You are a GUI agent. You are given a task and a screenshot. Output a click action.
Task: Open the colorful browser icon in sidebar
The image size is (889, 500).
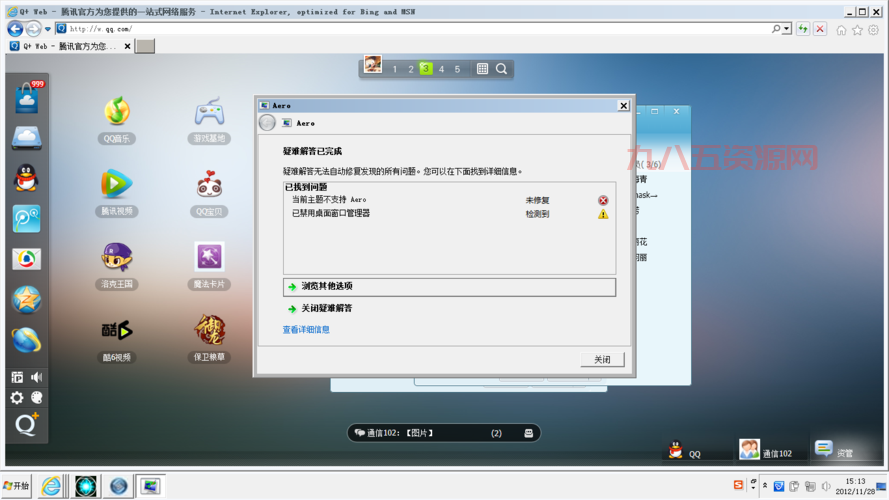27,259
